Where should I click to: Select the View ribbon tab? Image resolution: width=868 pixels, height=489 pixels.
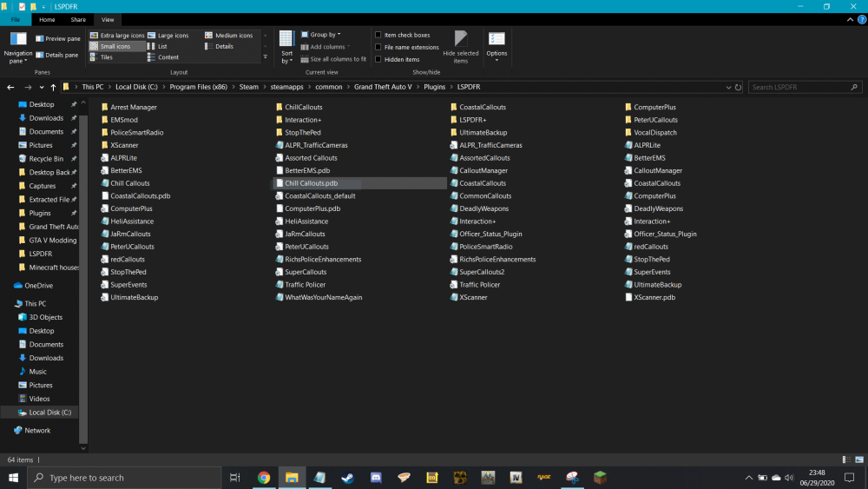point(108,19)
